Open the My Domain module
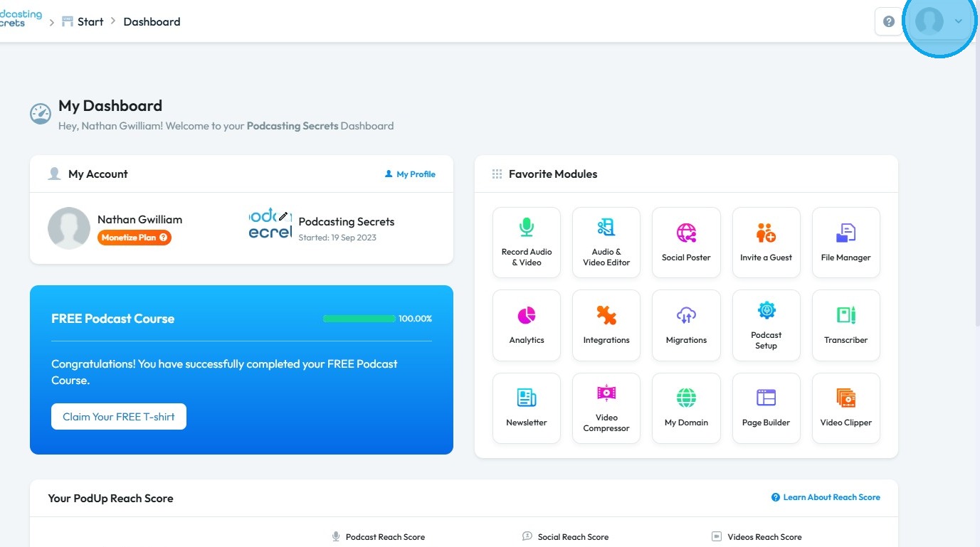 (686, 408)
